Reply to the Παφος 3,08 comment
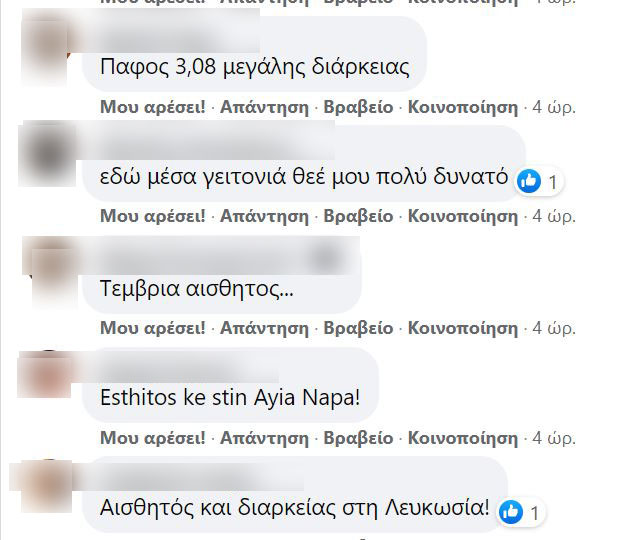 click(265, 107)
